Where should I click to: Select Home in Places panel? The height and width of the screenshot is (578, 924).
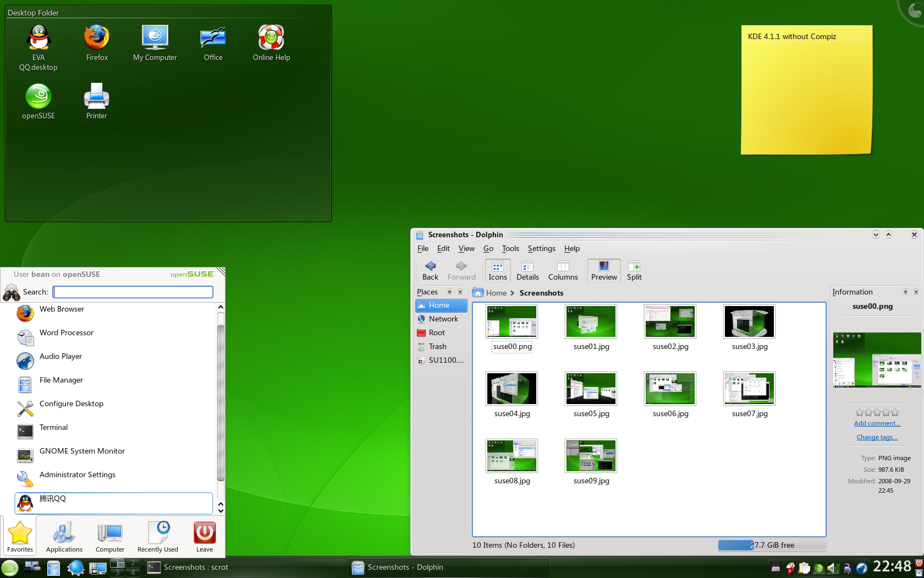pyautogui.click(x=441, y=306)
